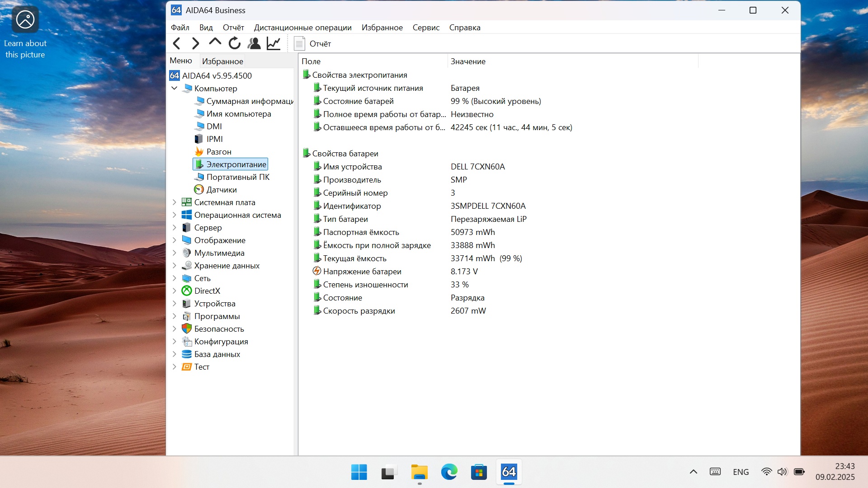Screen dimensions: 868x488
Task: Click the База данных database icon
Action: click(187, 354)
